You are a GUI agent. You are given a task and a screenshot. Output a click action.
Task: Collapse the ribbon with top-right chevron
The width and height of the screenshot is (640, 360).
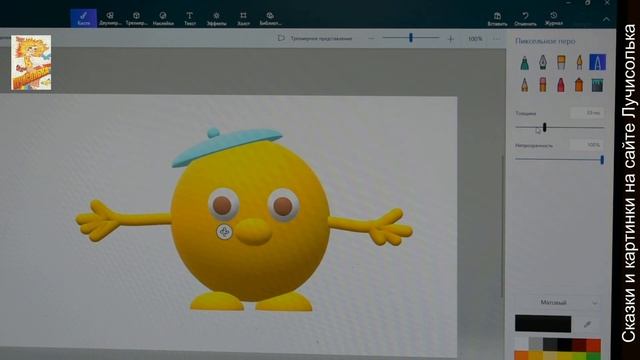pyautogui.click(x=607, y=19)
